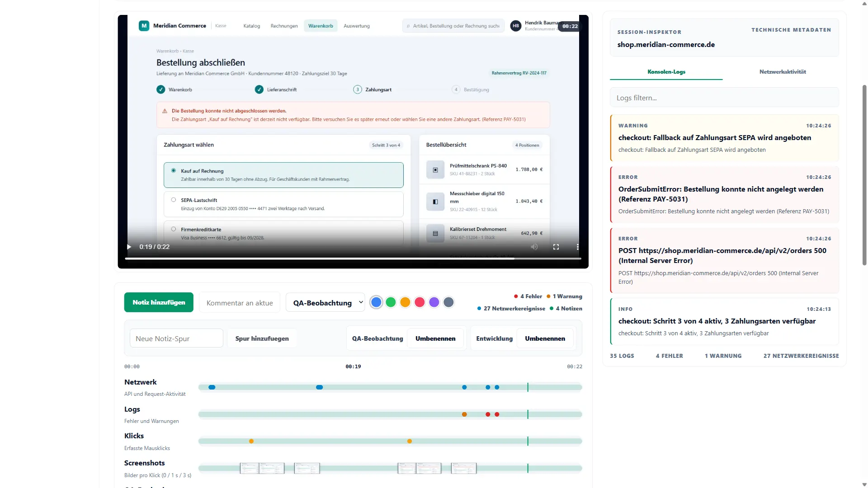Open Rechnungen in the shop navigation
Image resolution: width=868 pixels, height=488 pixels.
click(x=284, y=26)
